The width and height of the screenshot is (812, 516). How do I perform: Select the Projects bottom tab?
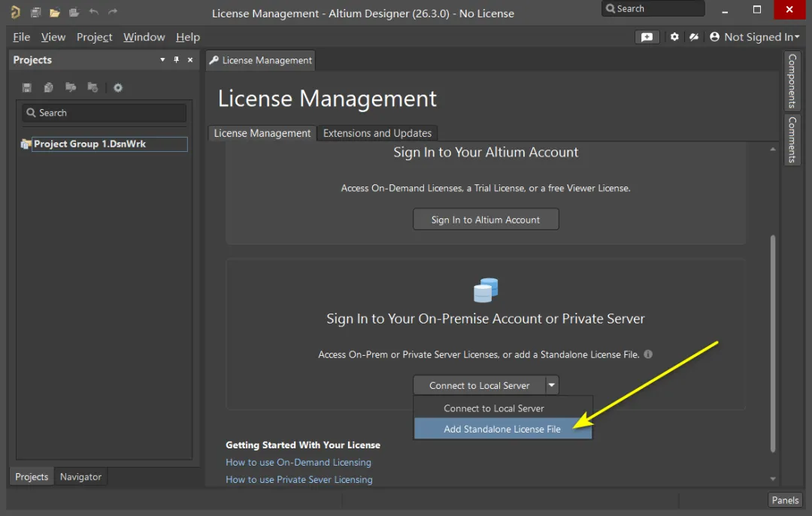coord(32,477)
